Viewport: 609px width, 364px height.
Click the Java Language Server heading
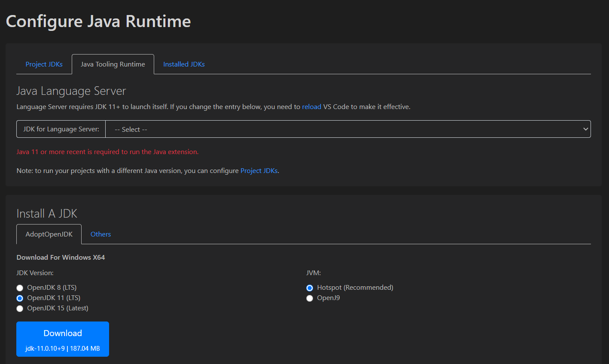pos(71,91)
